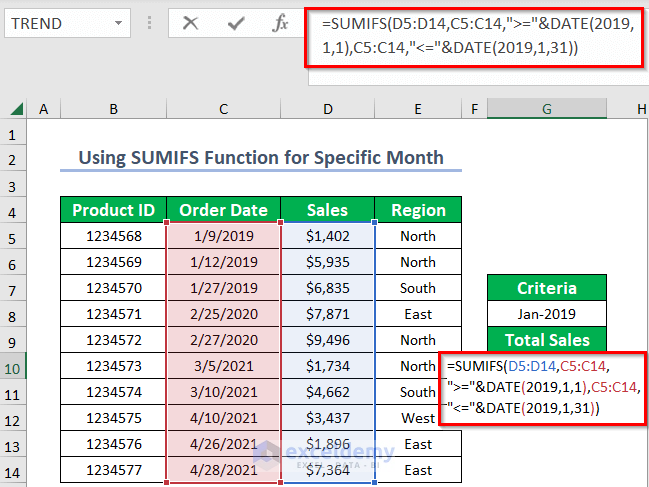
Task: Click the Order Date header cell
Action: click(x=223, y=210)
